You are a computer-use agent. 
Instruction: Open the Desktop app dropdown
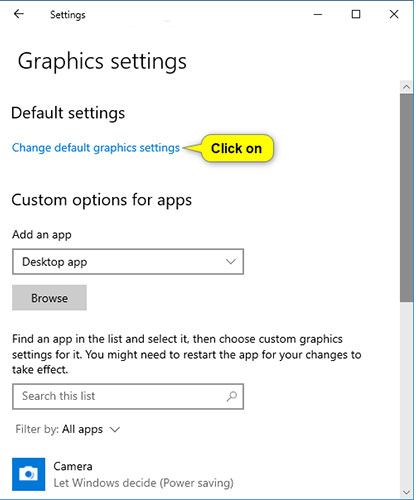pyautogui.click(x=128, y=262)
